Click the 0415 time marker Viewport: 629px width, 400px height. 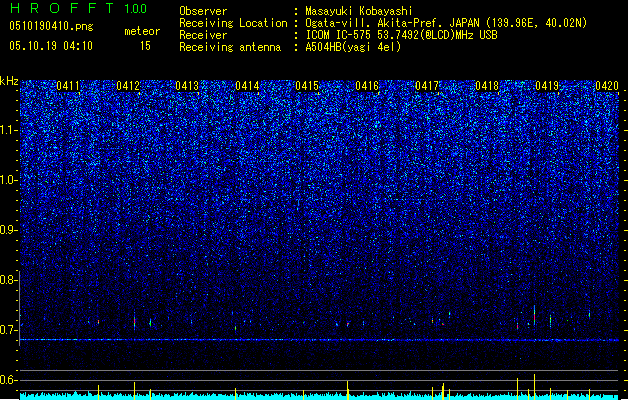click(x=307, y=86)
